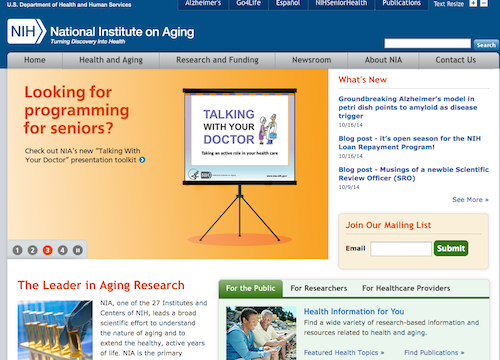Viewport: 500px width, 360px height.
Task: Open the Home menu item
Action: [35, 60]
